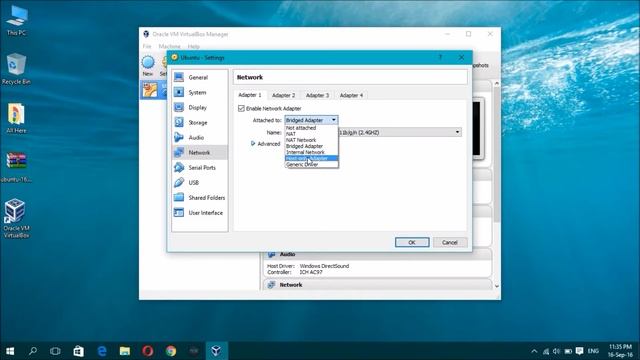Click Audio header in Manager details

point(287,254)
